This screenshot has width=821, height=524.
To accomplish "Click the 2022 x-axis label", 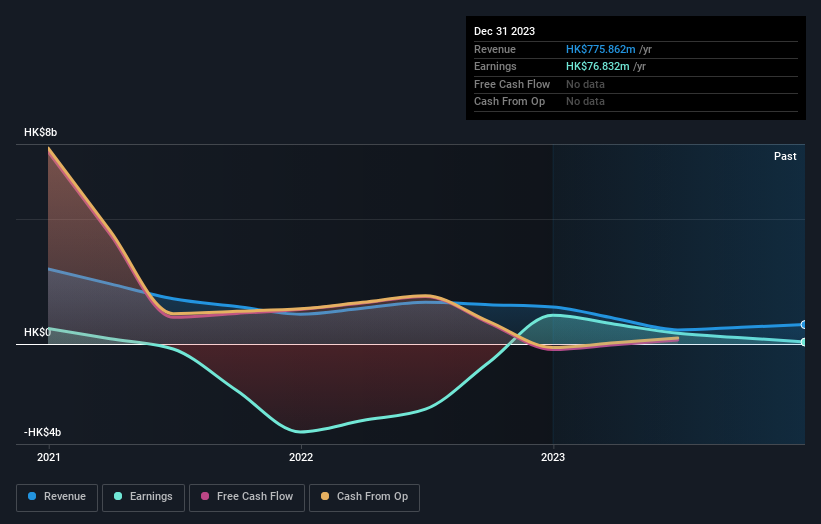I will click(301, 458).
